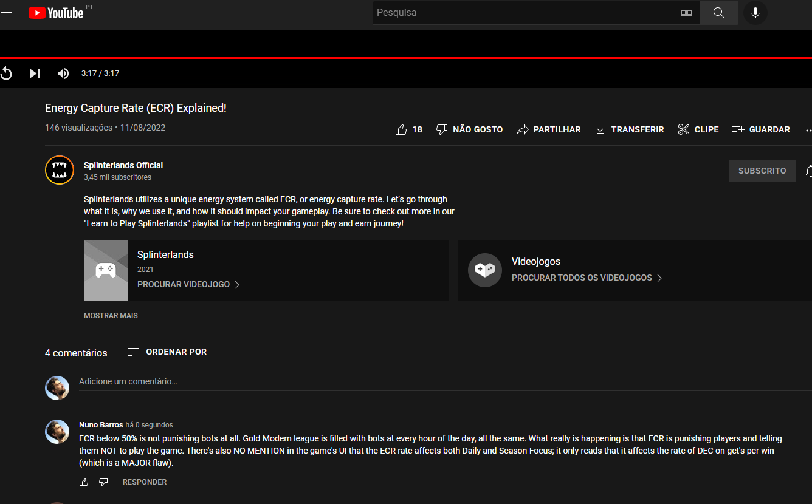The height and width of the screenshot is (504, 812).
Task: Browse all games via PROCURAR TODOS OS VIDEOJOGOS
Action: (587, 278)
